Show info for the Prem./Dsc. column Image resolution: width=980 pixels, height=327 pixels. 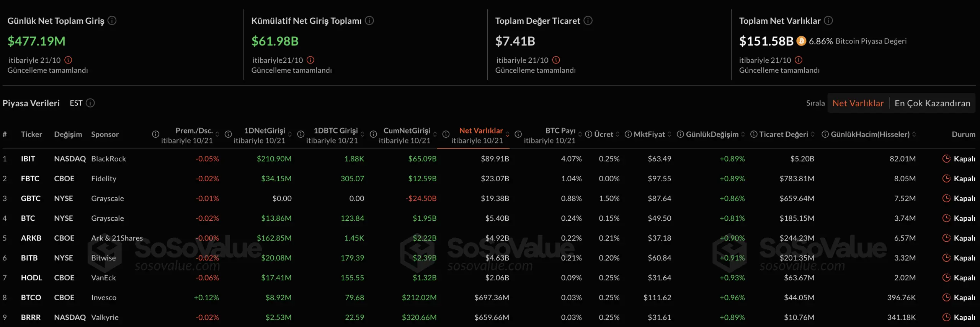coord(155,134)
